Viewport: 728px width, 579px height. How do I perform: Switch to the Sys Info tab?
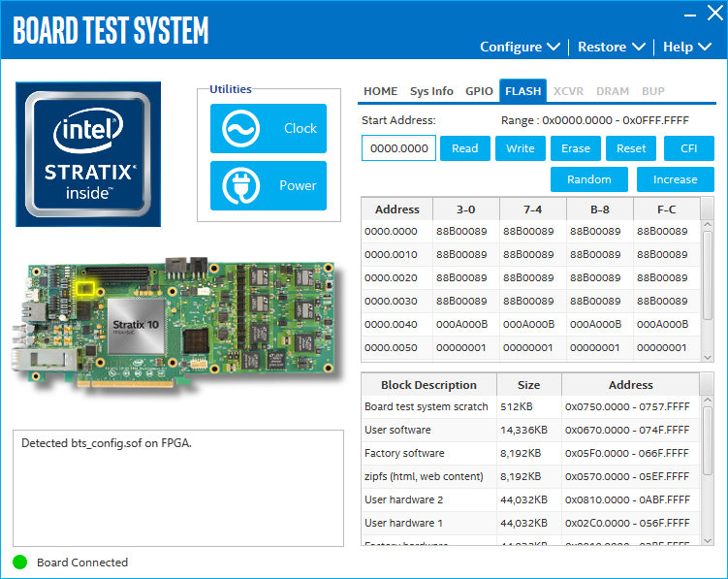coord(431,91)
